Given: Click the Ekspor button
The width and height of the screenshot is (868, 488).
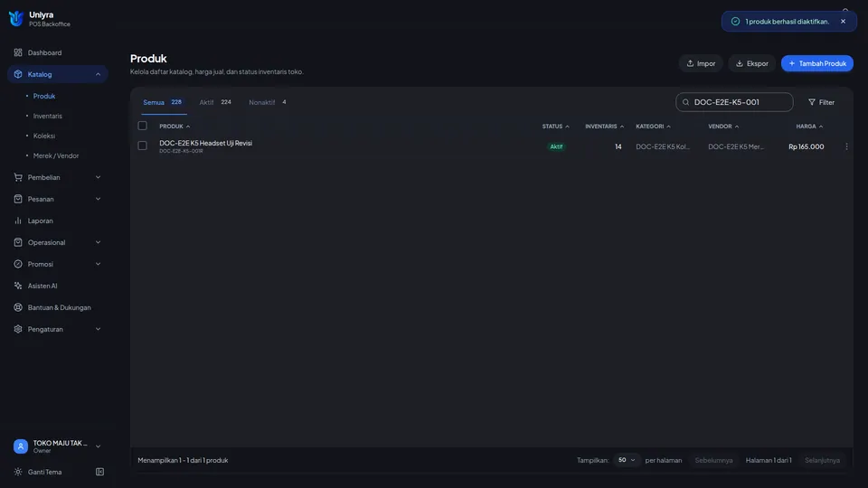Looking at the screenshot, I should 751,63.
